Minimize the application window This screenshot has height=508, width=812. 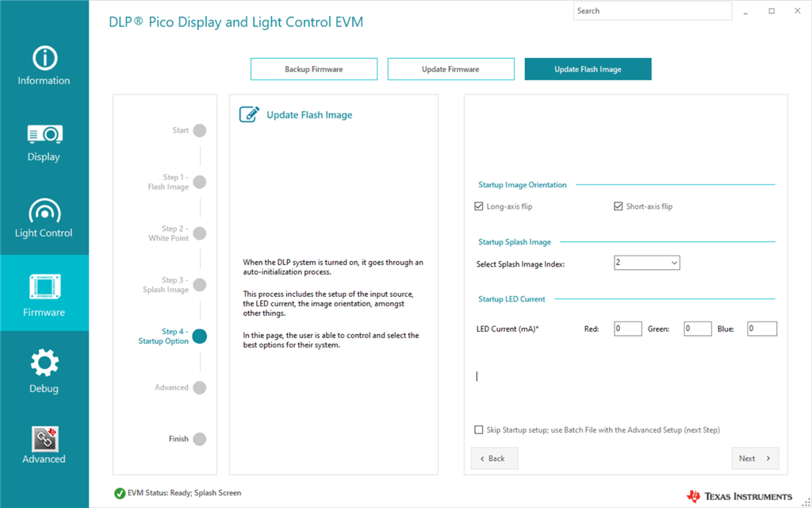[x=746, y=11]
